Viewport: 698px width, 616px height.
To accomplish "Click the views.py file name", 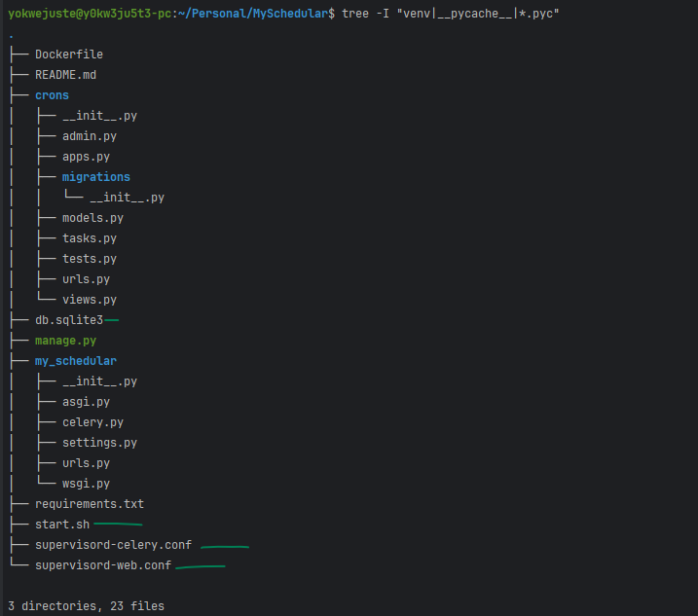I will tap(90, 300).
